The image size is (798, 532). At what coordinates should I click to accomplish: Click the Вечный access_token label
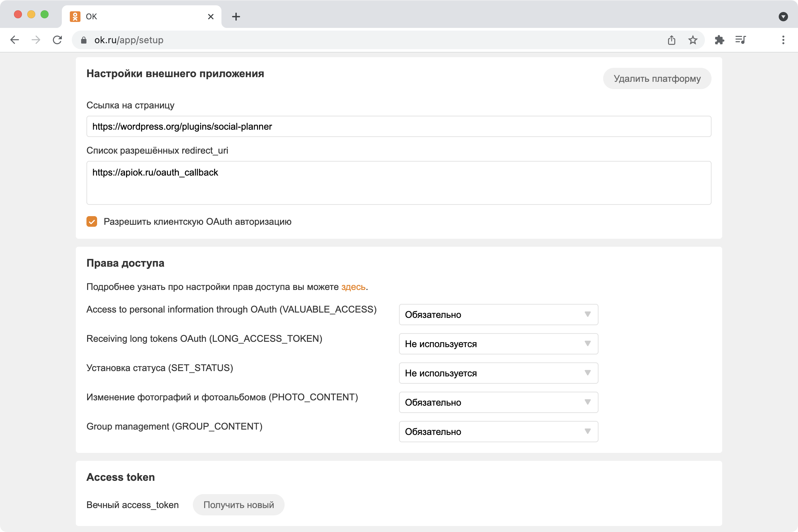pos(132,505)
